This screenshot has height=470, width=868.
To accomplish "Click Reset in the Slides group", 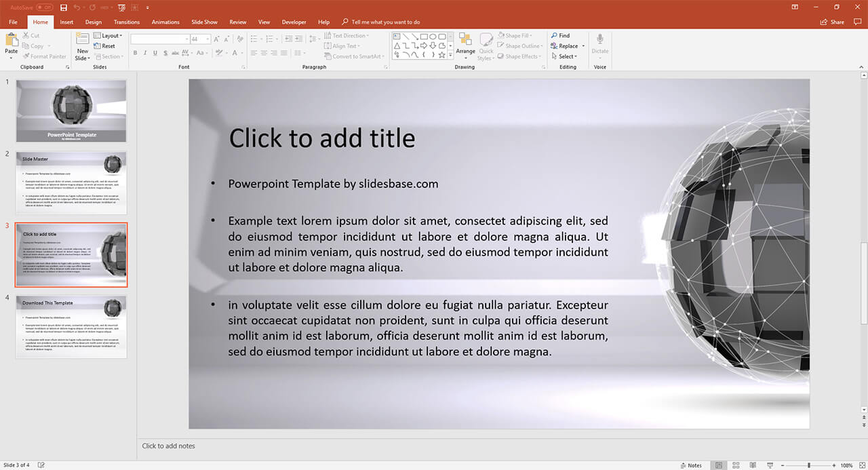I will pos(104,46).
